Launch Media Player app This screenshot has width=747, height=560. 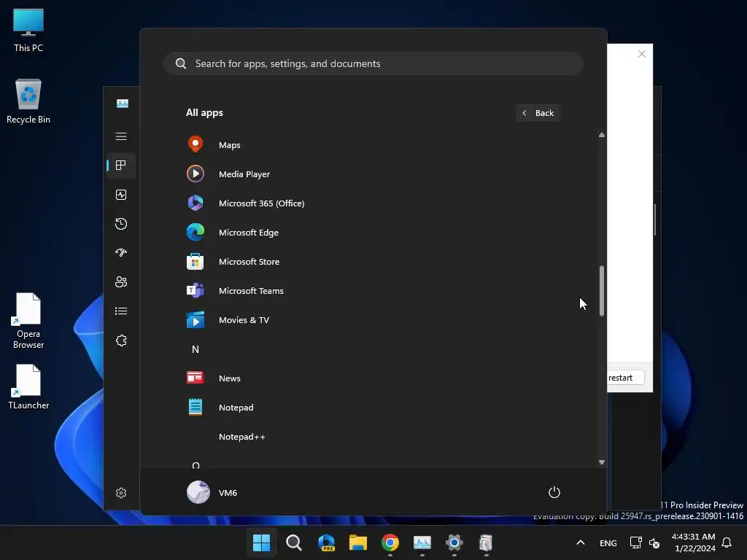373,174
